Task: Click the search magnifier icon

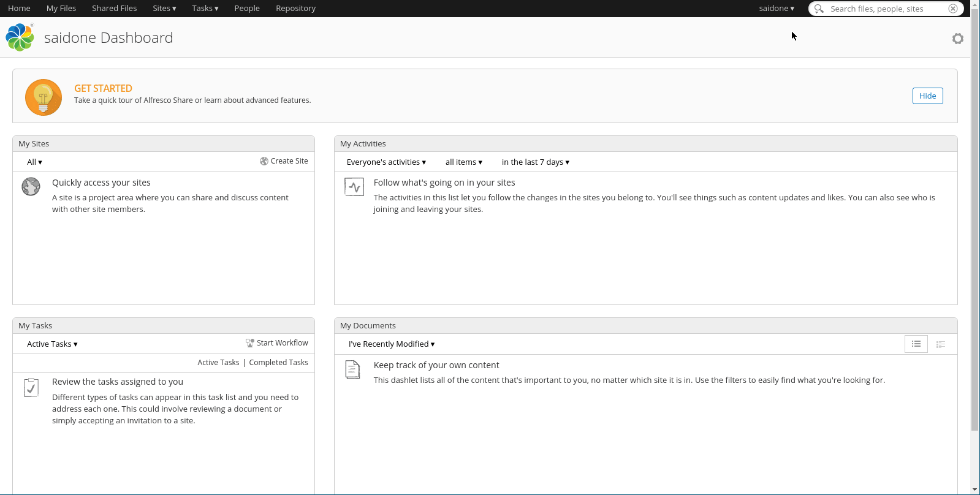Action: point(819,9)
